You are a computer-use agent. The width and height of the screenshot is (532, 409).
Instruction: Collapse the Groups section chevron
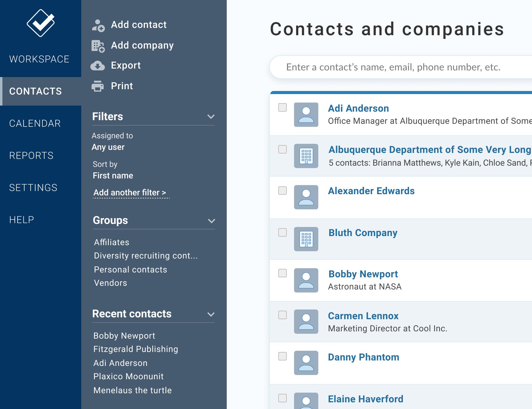pyautogui.click(x=212, y=221)
